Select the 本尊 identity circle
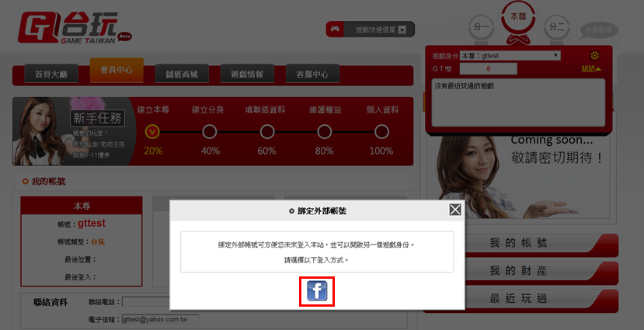The width and height of the screenshot is (644, 330). click(x=518, y=17)
